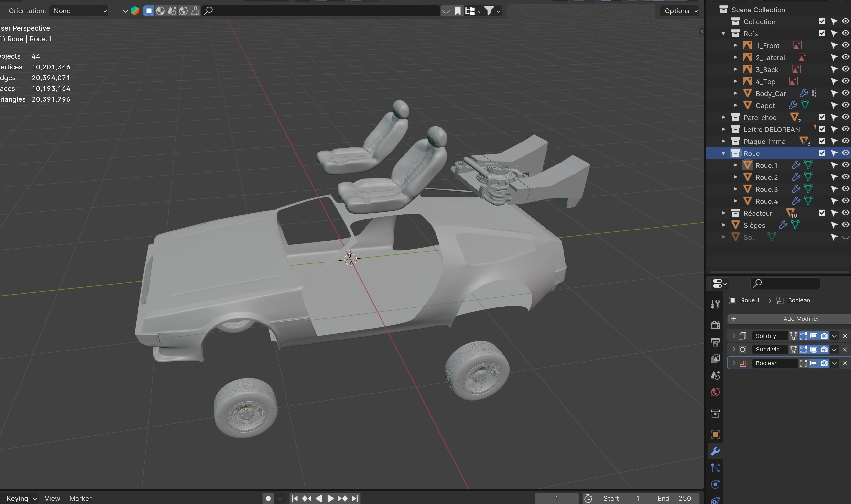The width and height of the screenshot is (851, 504).
Task: Open the timeline View menu
Action: click(x=52, y=498)
